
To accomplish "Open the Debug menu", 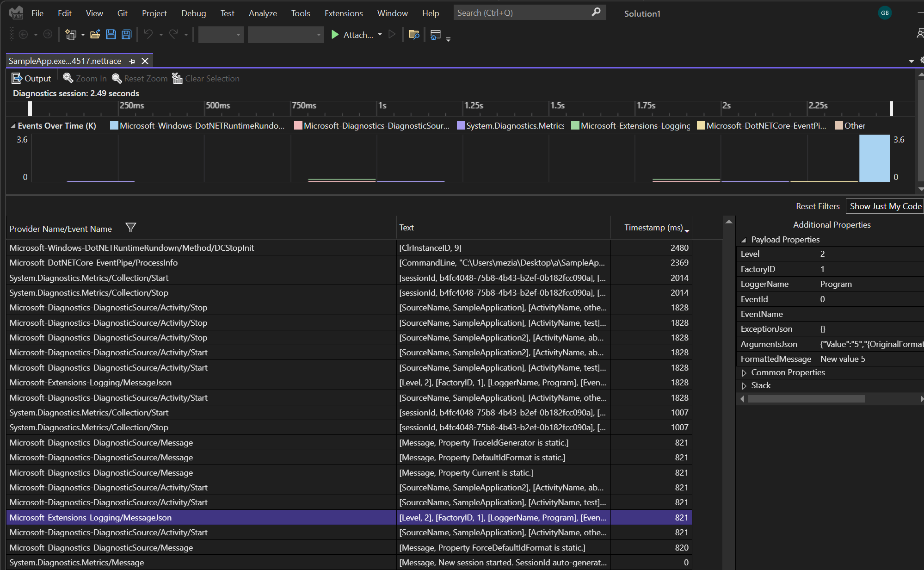I will click(x=193, y=13).
